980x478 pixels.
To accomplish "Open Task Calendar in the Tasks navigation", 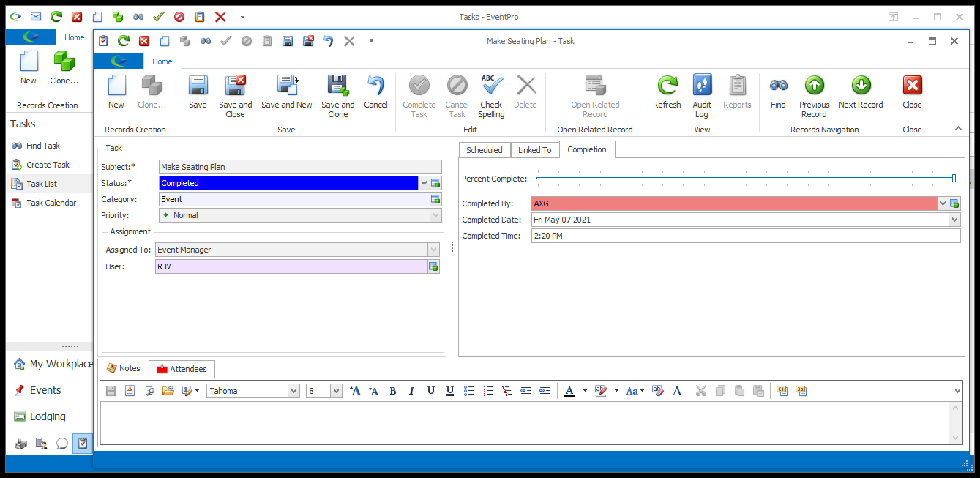I will click(51, 203).
